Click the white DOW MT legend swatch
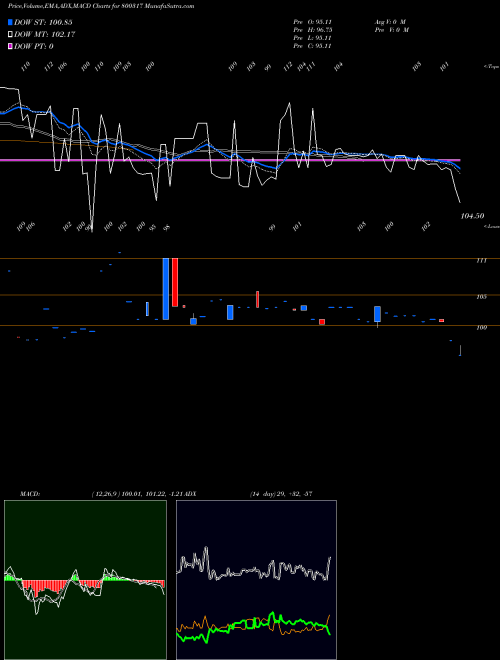 click(11, 35)
